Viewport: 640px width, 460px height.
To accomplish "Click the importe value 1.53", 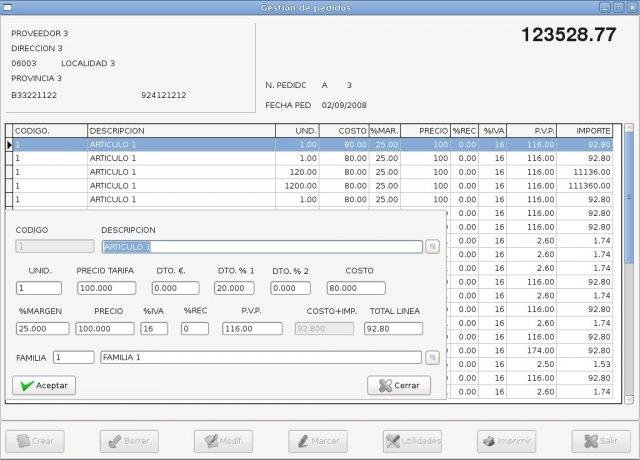I will 602,364.
